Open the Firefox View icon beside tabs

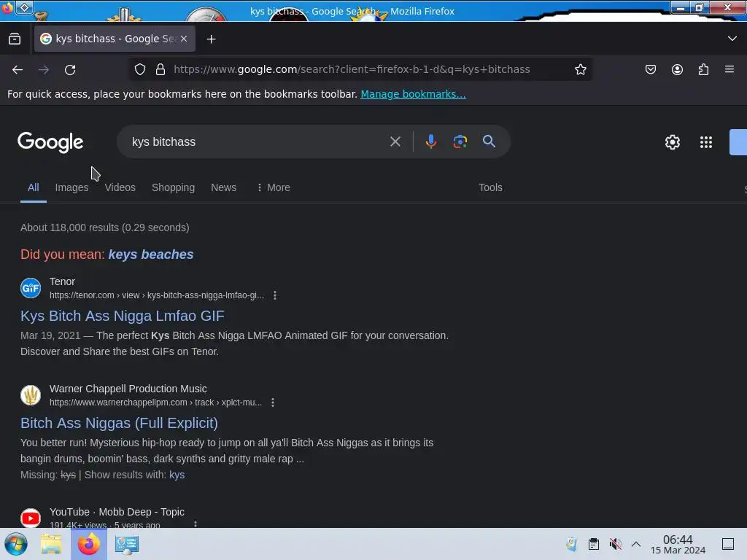click(x=15, y=39)
